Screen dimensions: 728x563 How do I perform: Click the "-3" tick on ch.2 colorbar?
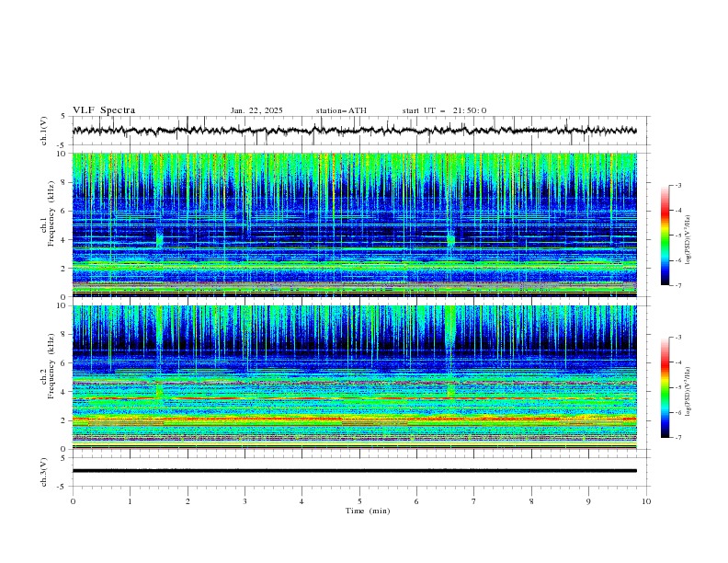(677, 338)
